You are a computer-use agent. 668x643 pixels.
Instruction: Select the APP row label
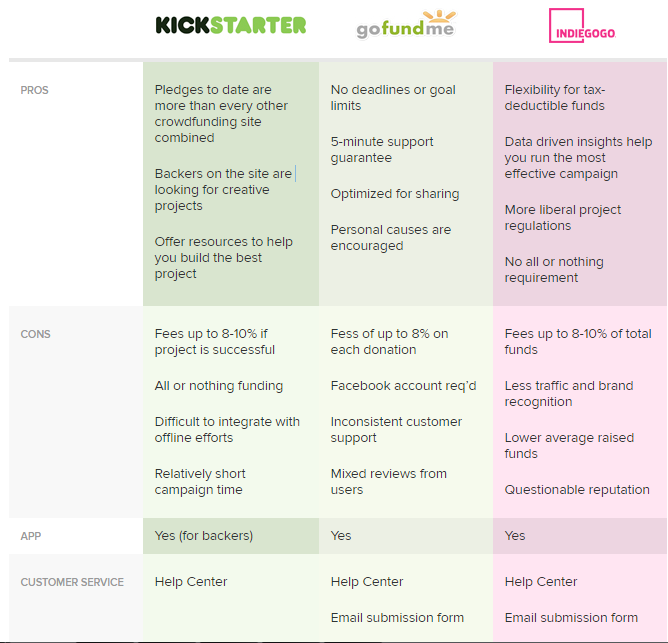coord(31,536)
